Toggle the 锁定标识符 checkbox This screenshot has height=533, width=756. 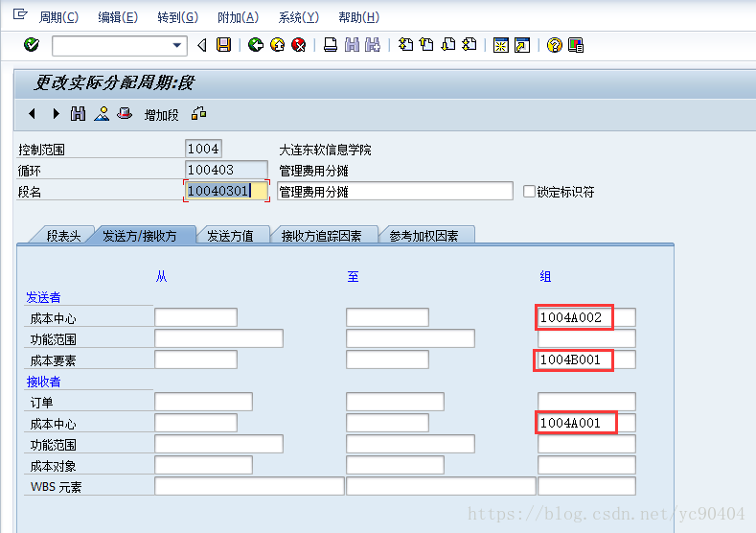point(529,192)
